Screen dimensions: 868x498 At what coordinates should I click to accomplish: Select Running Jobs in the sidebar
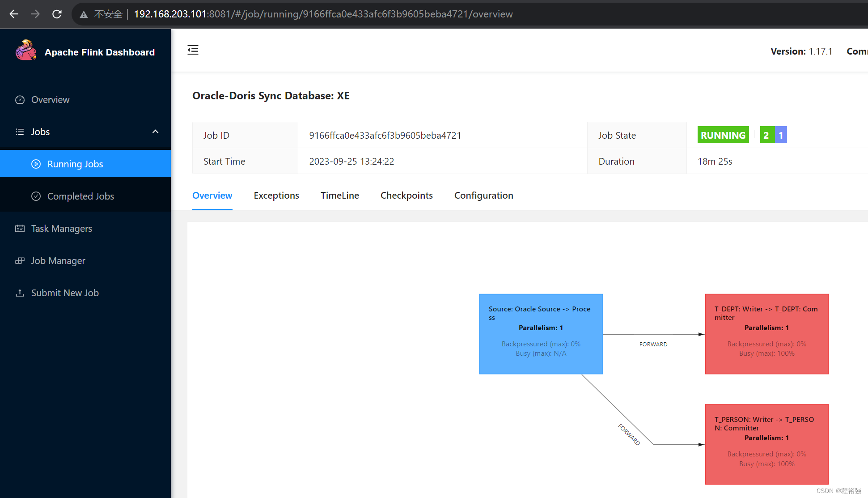point(85,164)
